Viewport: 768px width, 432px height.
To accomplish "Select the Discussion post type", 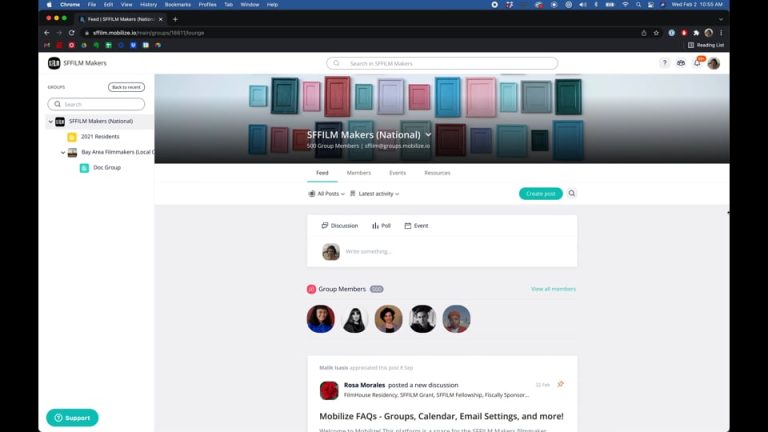I will pyautogui.click(x=339, y=226).
